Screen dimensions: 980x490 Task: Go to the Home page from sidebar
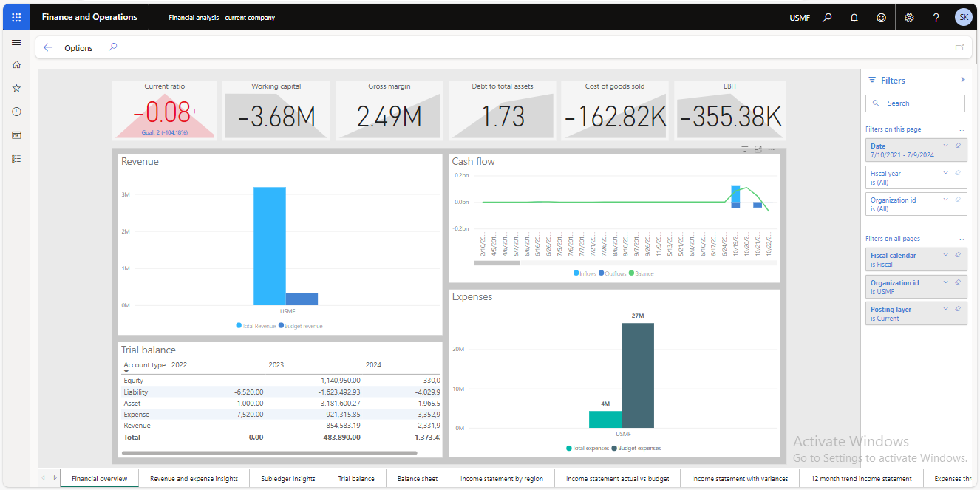16,64
